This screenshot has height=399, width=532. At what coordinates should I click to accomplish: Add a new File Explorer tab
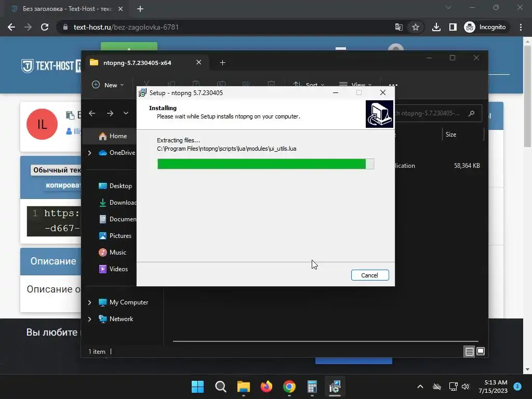click(x=222, y=63)
